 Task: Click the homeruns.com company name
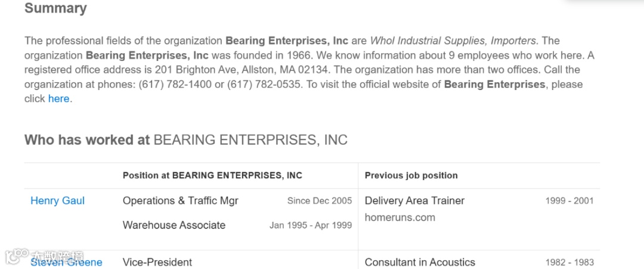400,218
